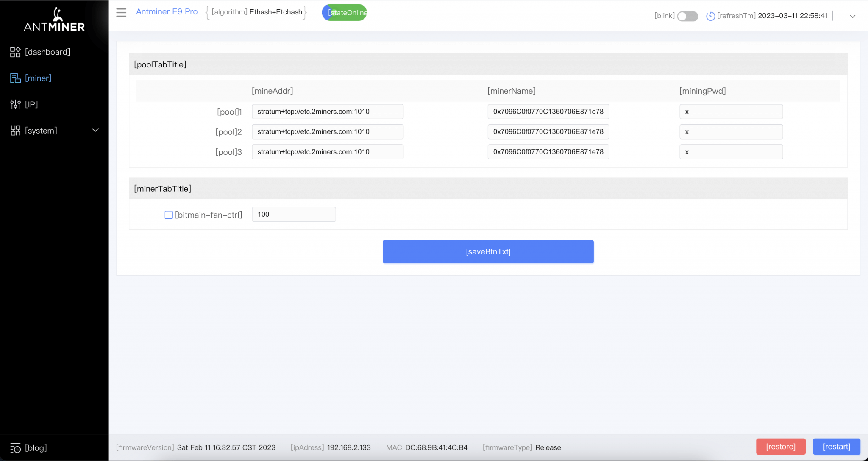Click the refresh time icon in the header
Viewport: 868px width, 461px height.
tap(710, 16)
